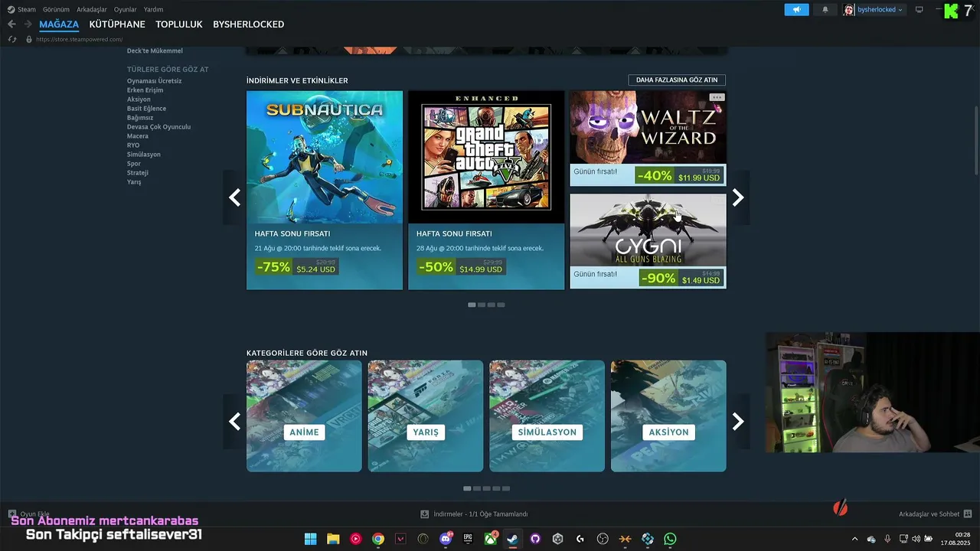Screen dimensions: 980x551
Task: Go forward with the forward arrow
Action: [28, 24]
